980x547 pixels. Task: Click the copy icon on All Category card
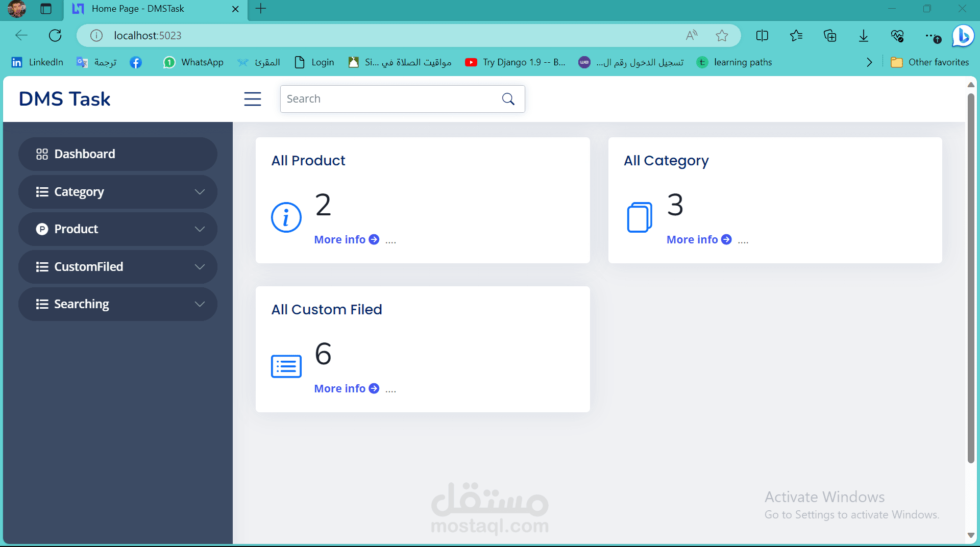pyautogui.click(x=640, y=216)
